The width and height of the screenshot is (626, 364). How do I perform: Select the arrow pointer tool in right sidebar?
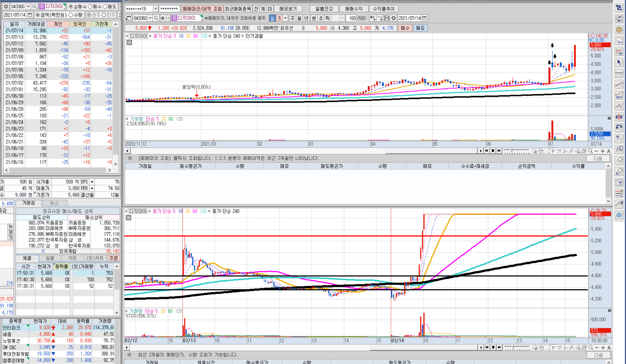[619, 62]
